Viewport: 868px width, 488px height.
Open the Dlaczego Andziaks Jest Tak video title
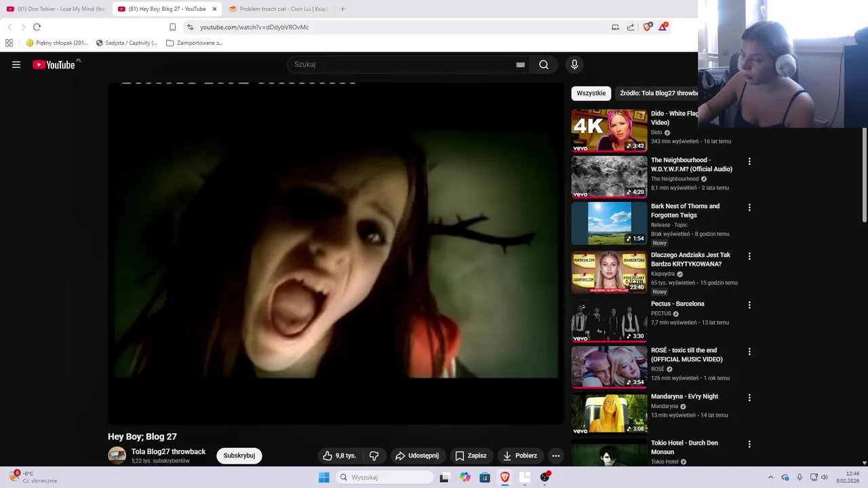click(690, 260)
